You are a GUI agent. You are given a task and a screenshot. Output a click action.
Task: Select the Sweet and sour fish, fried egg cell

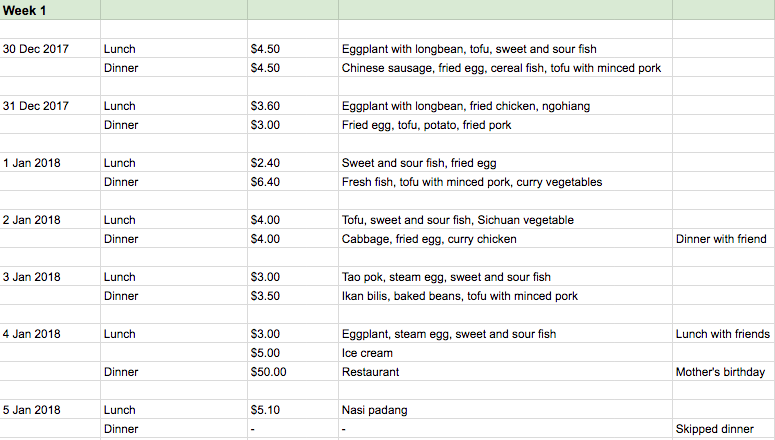[x=419, y=163]
